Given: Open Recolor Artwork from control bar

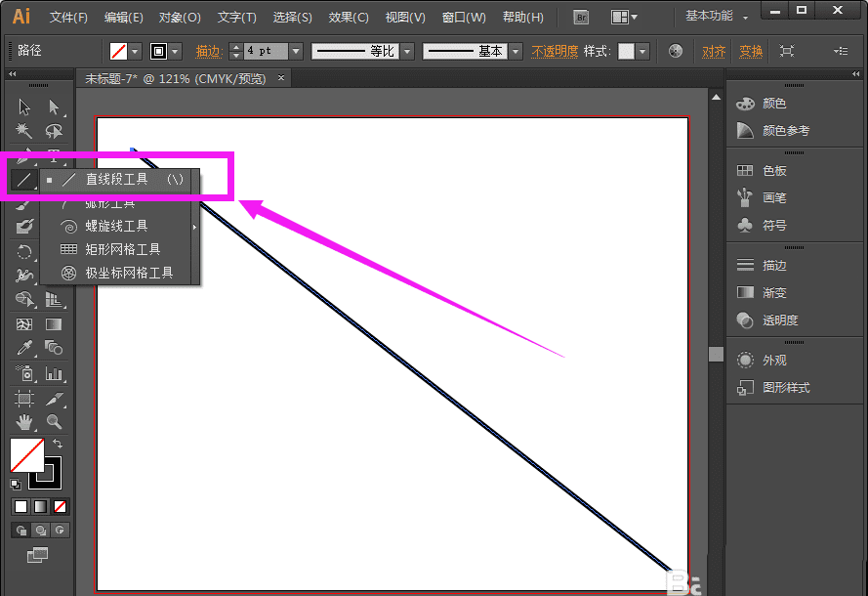Looking at the screenshot, I should pos(676,51).
